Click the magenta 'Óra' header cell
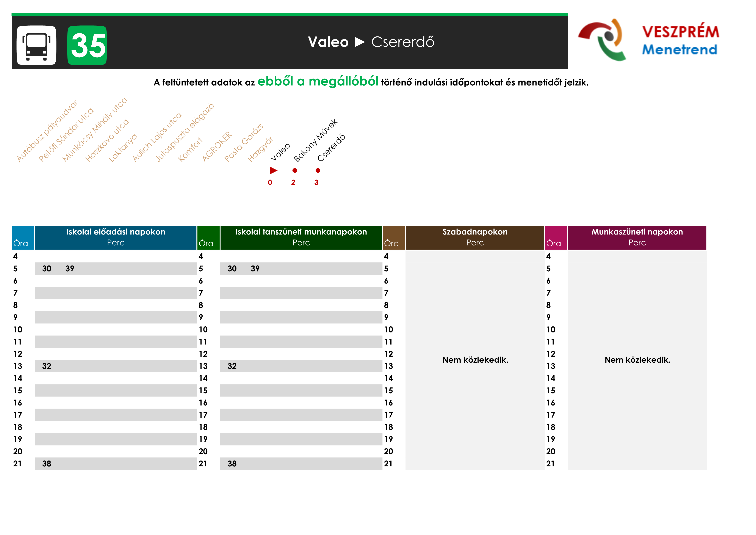 coord(556,238)
